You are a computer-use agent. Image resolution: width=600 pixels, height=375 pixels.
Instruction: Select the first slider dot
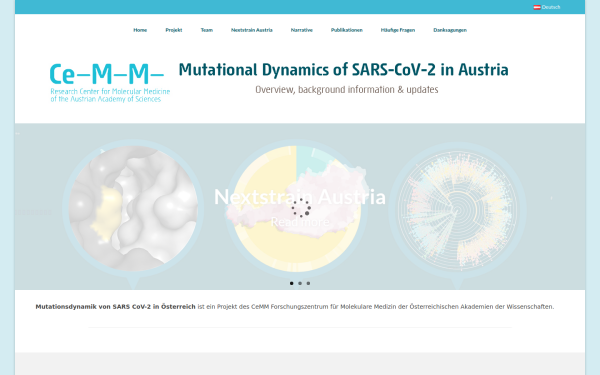(292, 283)
